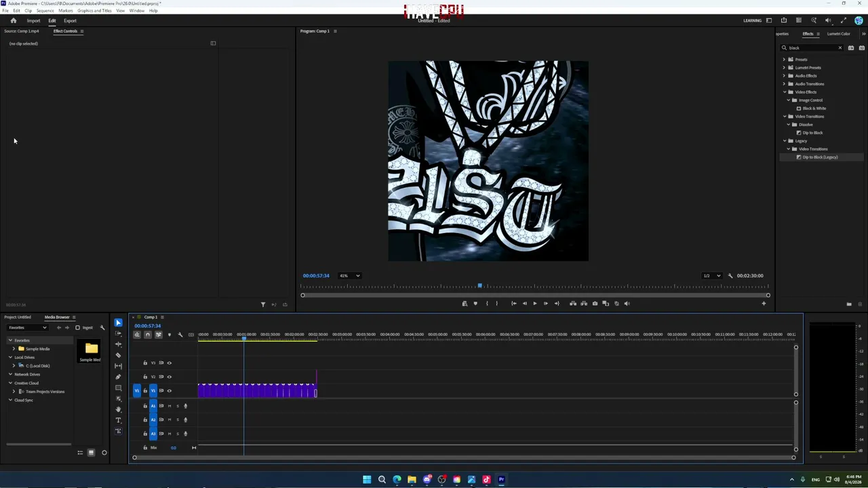Switch to the Export tab
Viewport: 868px width, 488px height.
click(70, 20)
